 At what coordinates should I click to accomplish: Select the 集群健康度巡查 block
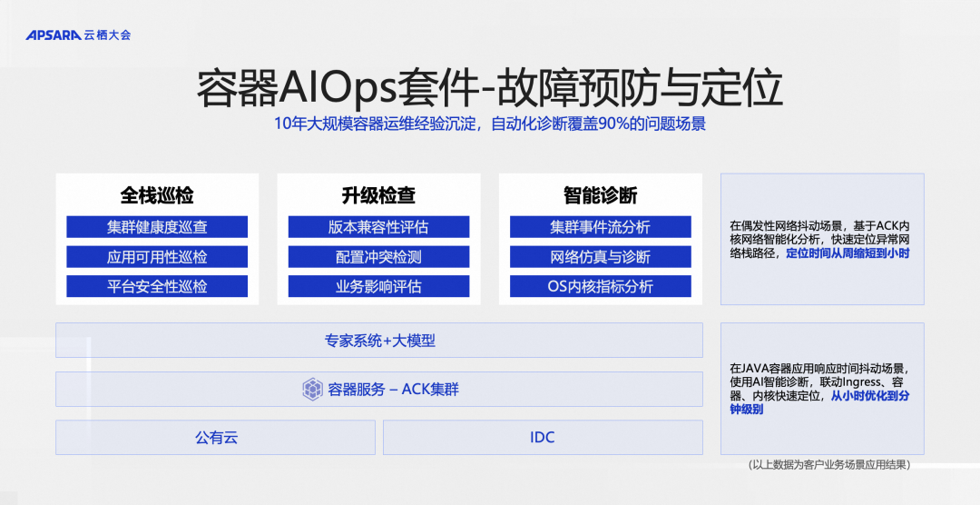point(157,227)
